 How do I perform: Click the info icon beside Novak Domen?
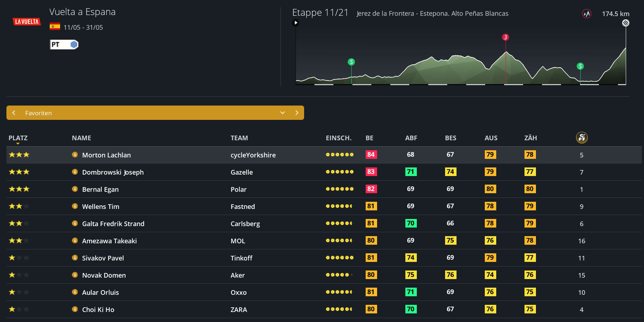[x=75, y=275]
